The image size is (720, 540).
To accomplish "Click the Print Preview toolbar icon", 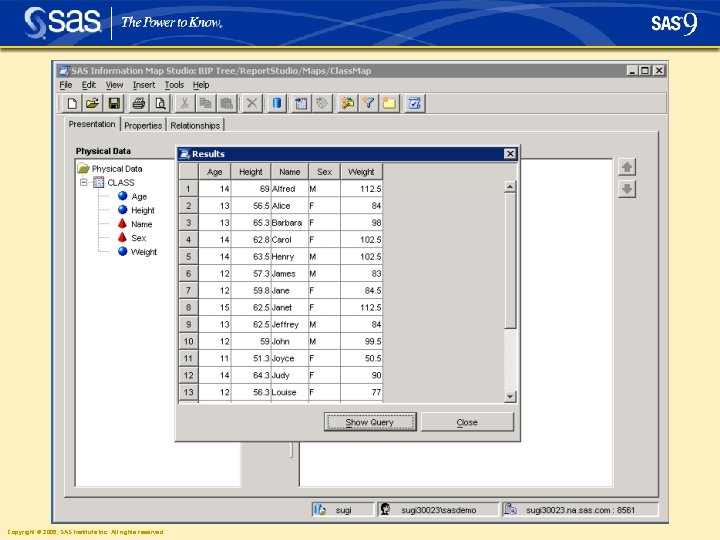I will (160, 103).
